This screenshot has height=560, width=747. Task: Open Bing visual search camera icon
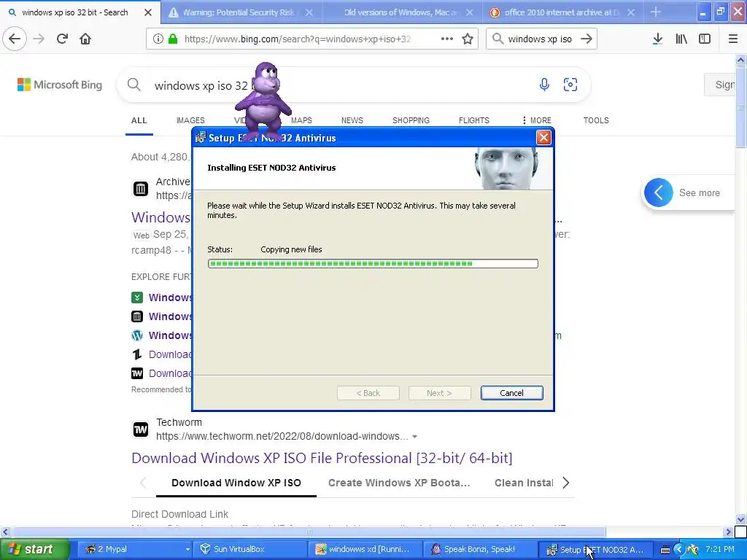click(x=570, y=85)
